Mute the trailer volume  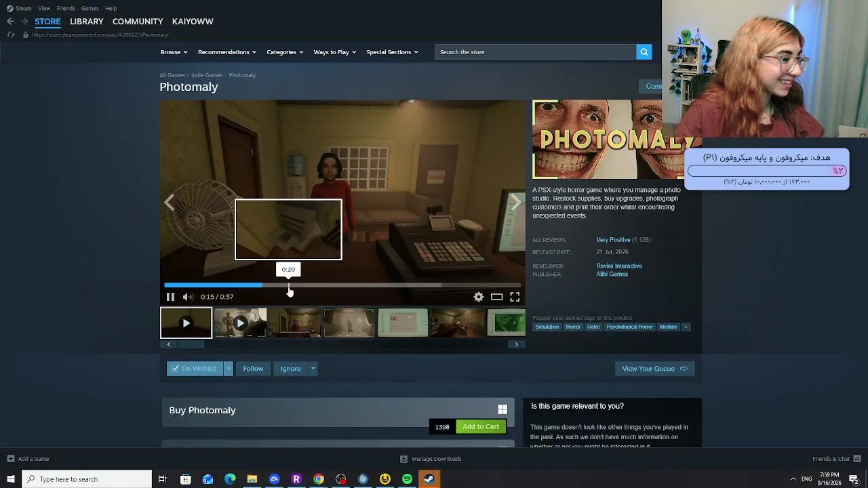pos(188,297)
